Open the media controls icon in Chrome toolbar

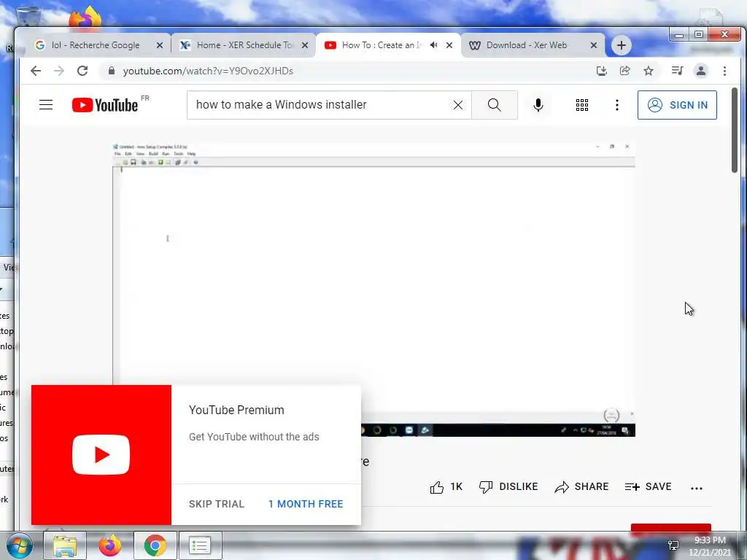pyautogui.click(x=677, y=71)
